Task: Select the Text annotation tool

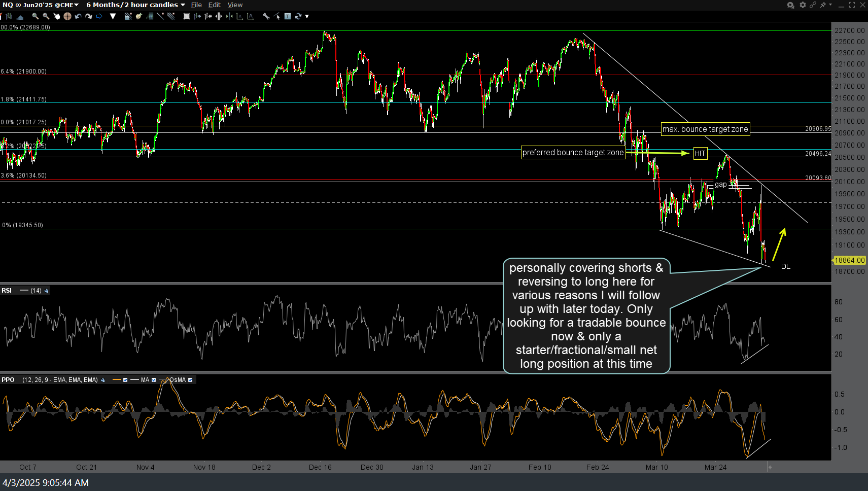Action: 287,16
